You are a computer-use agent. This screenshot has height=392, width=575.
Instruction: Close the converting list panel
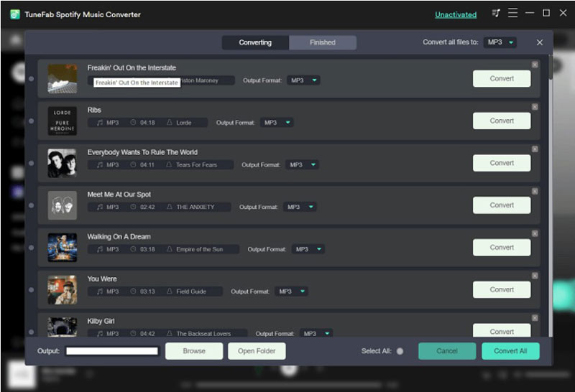[x=540, y=42]
